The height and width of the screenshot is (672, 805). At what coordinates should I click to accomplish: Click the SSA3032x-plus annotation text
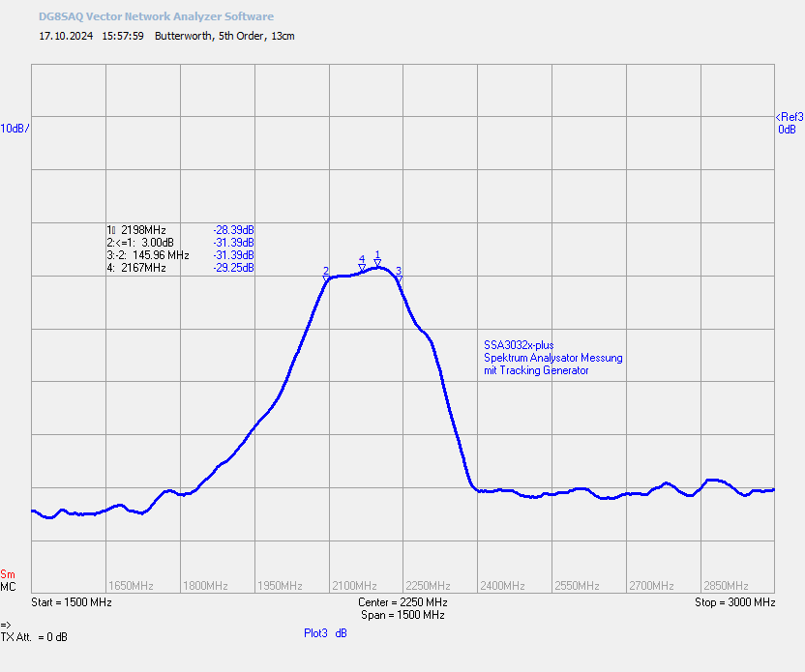point(519,345)
